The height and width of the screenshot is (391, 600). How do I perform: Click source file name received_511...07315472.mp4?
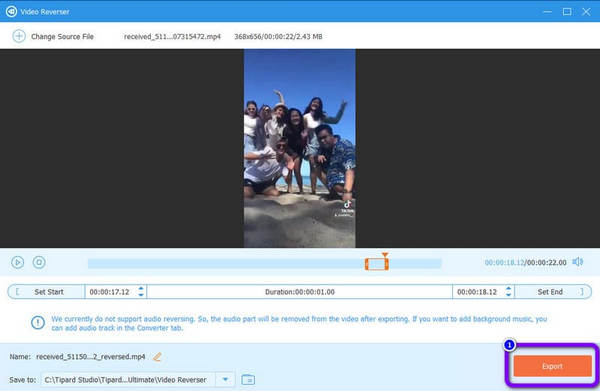tap(172, 37)
